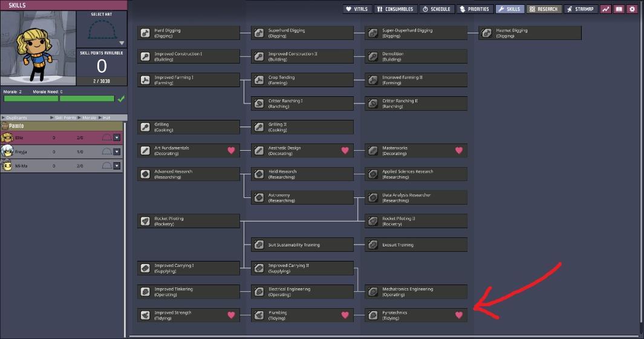The height and width of the screenshot is (339, 644).
Task: Open the Starmap tab
Action: tap(581, 9)
